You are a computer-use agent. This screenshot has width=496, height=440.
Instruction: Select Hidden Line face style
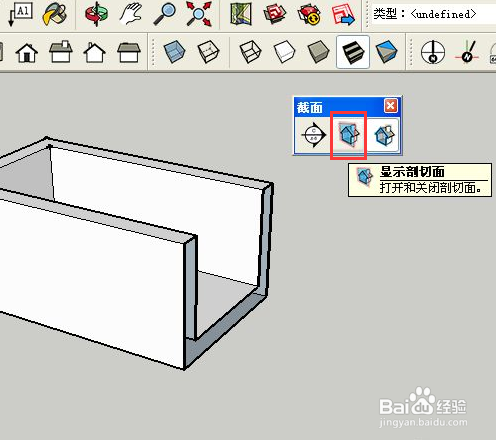point(284,52)
